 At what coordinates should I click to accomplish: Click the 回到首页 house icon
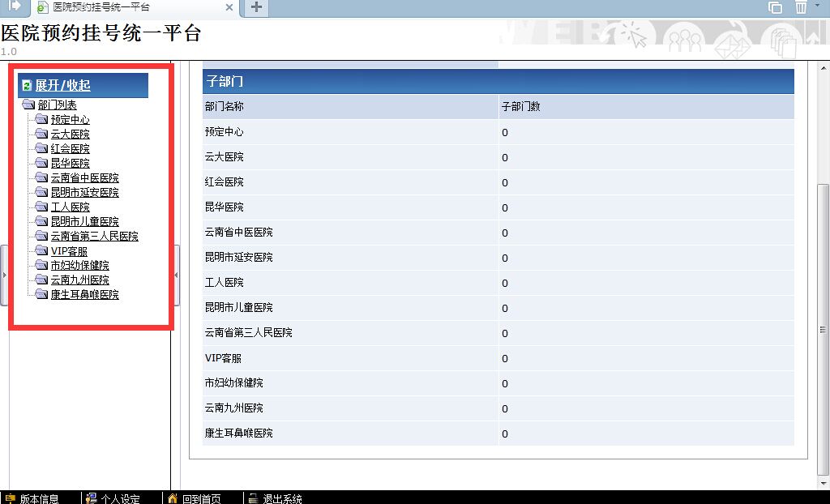click(x=172, y=498)
